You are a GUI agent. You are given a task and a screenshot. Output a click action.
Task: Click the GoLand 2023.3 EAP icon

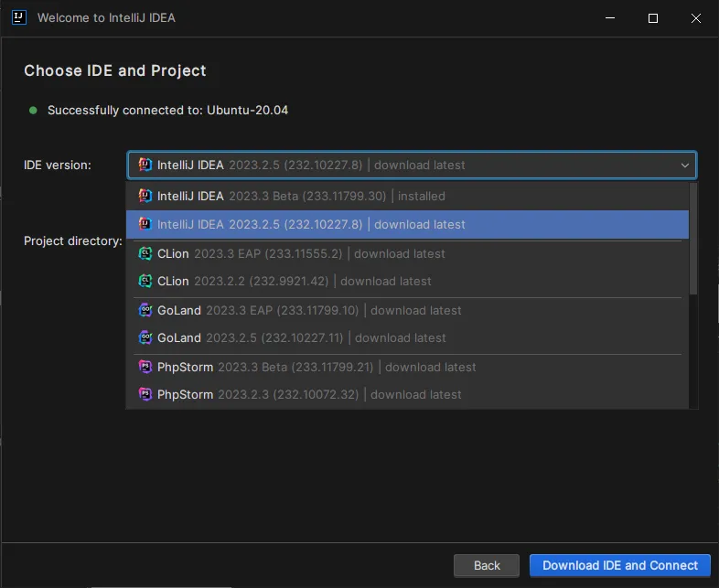[145, 310]
